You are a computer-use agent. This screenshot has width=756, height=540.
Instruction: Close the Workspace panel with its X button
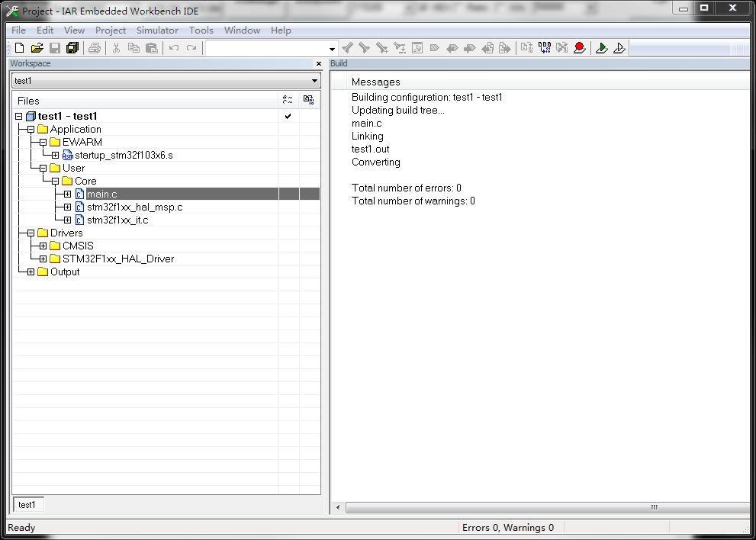pos(318,63)
